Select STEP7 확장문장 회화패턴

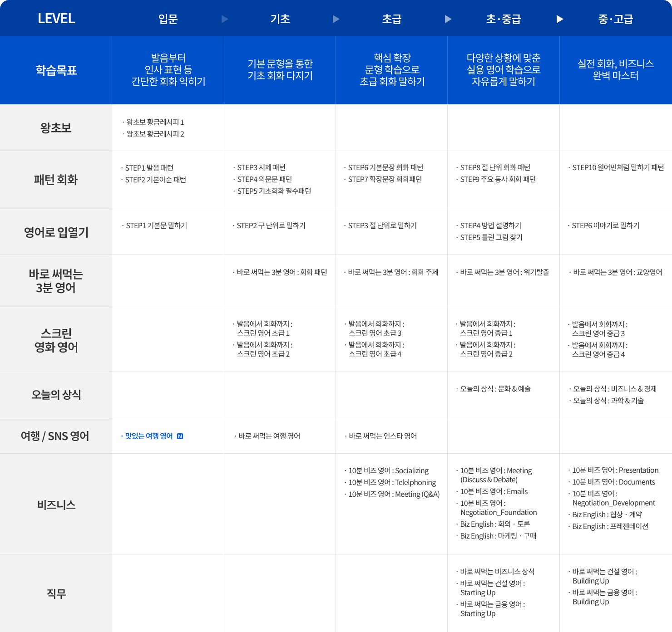click(385, 179)
